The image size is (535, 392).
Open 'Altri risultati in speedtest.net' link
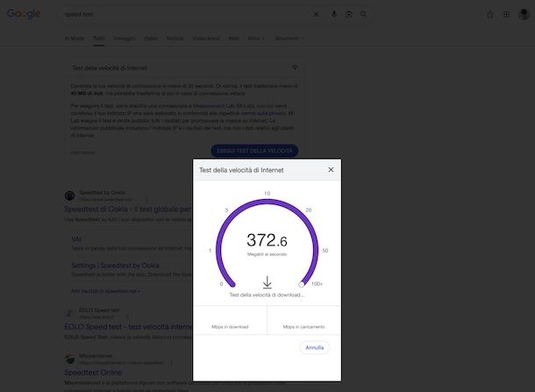[x=105, y=290]
